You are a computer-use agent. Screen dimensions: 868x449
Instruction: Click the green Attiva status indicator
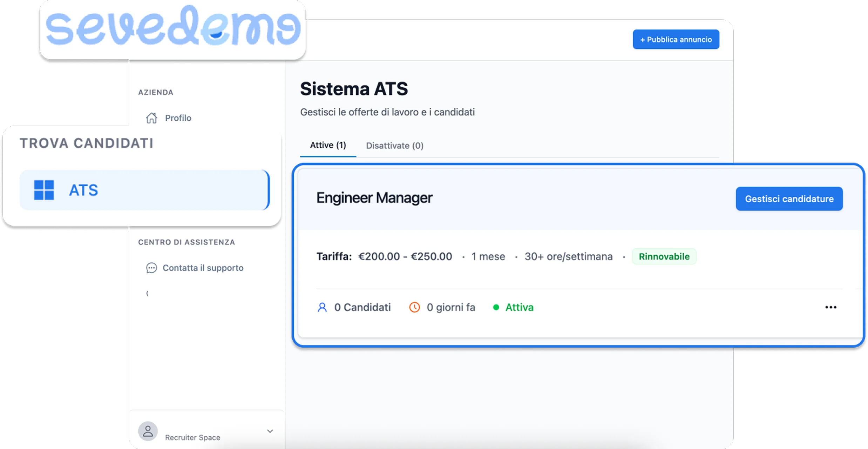(496, 307)
